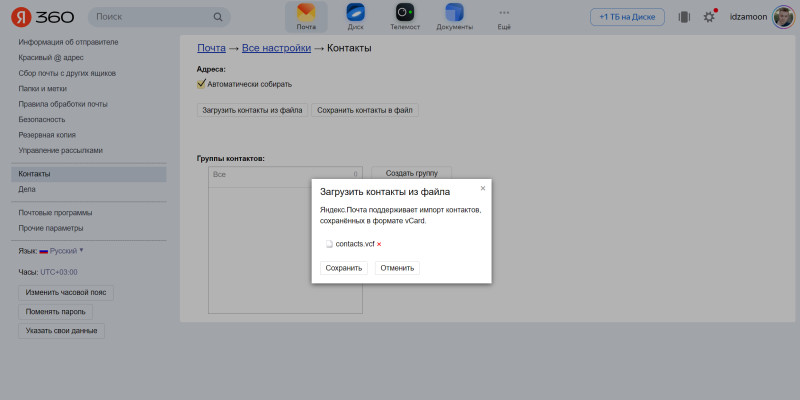Open the Диск app icon

pyautogui.click(x=355, y=16)
